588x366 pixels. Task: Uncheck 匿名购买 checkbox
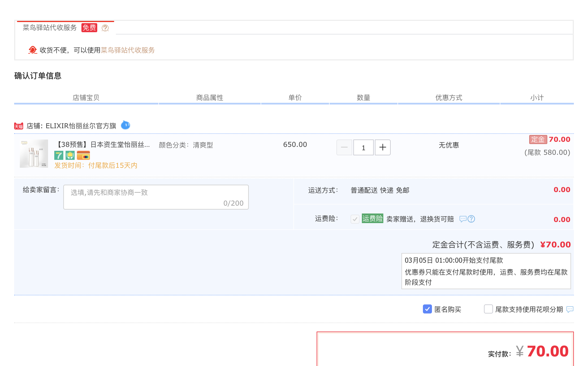(x=427, y=309)
